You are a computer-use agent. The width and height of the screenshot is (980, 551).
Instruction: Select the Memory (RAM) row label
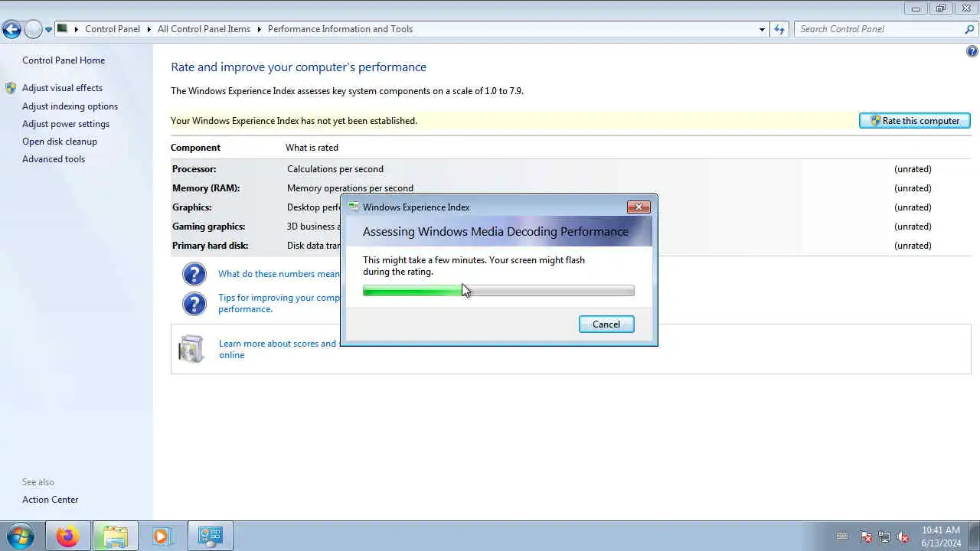(x=207, y=188)
